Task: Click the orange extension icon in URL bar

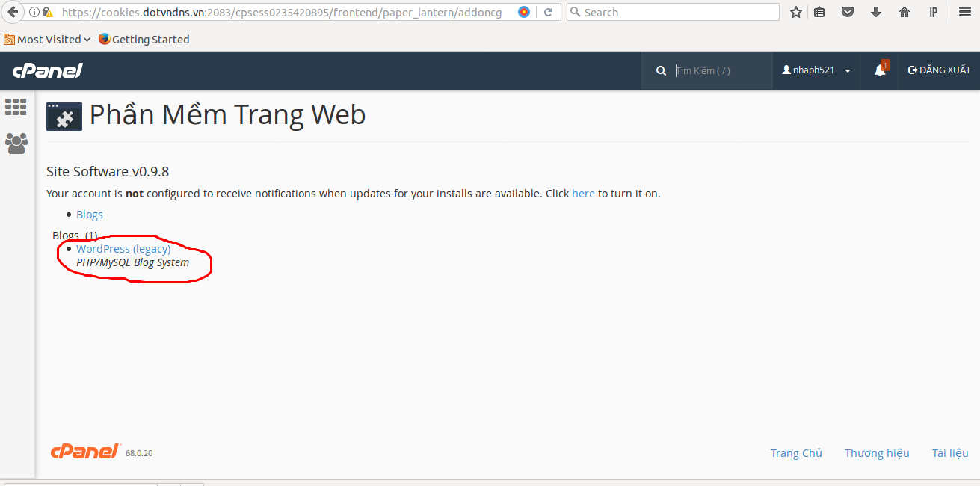Action: [x=524, y=12]
